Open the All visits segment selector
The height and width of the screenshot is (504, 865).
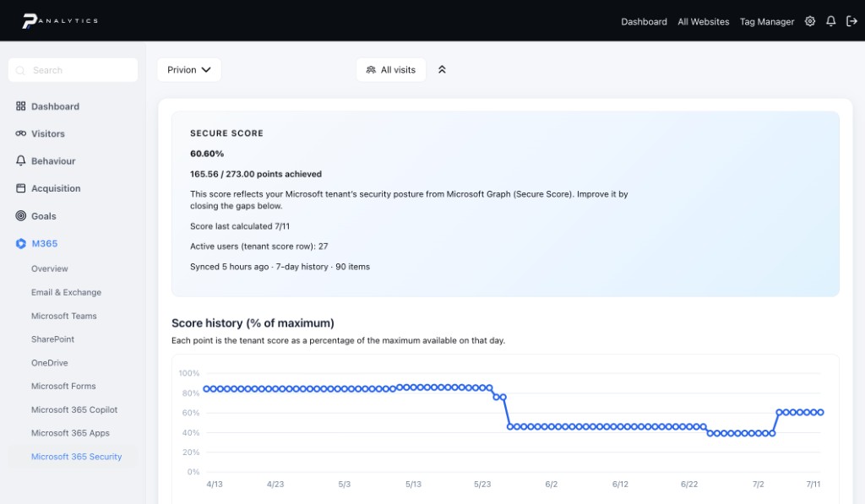[390, 70]
